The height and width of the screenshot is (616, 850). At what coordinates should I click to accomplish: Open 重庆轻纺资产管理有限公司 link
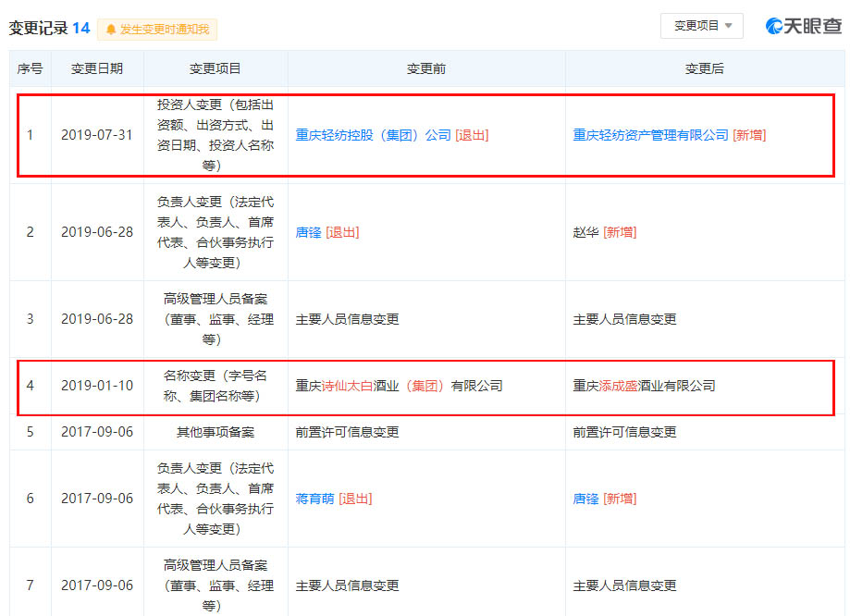tap(650, 135)
